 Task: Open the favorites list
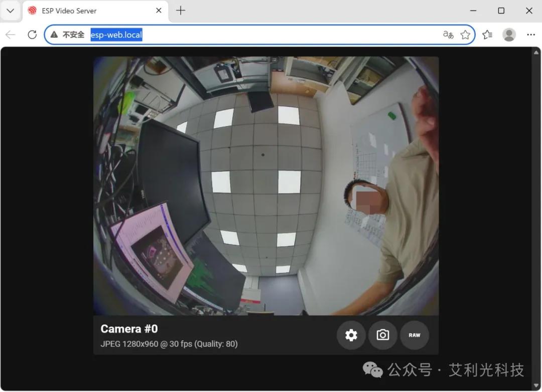click(x=487, y=35)
